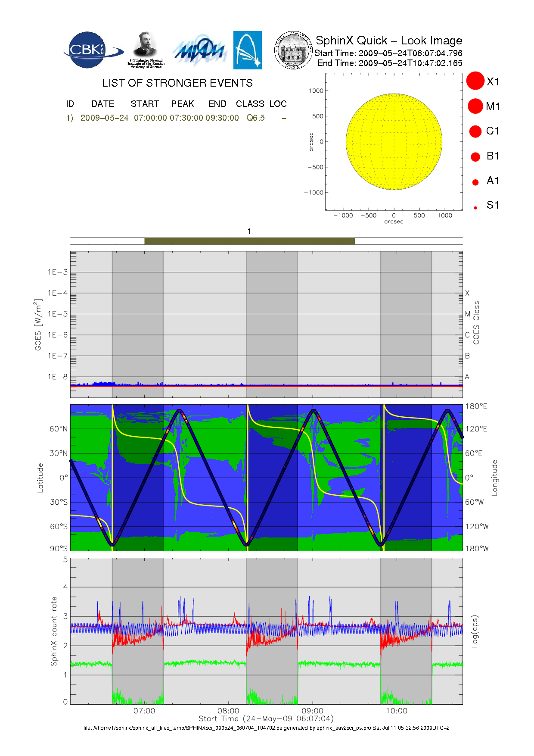Click the X1 red legend circle

(x=475, y=81)
